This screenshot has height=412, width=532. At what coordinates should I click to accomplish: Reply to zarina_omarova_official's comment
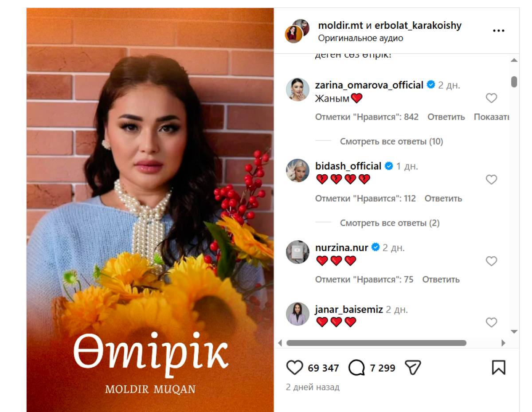point(446,117)
